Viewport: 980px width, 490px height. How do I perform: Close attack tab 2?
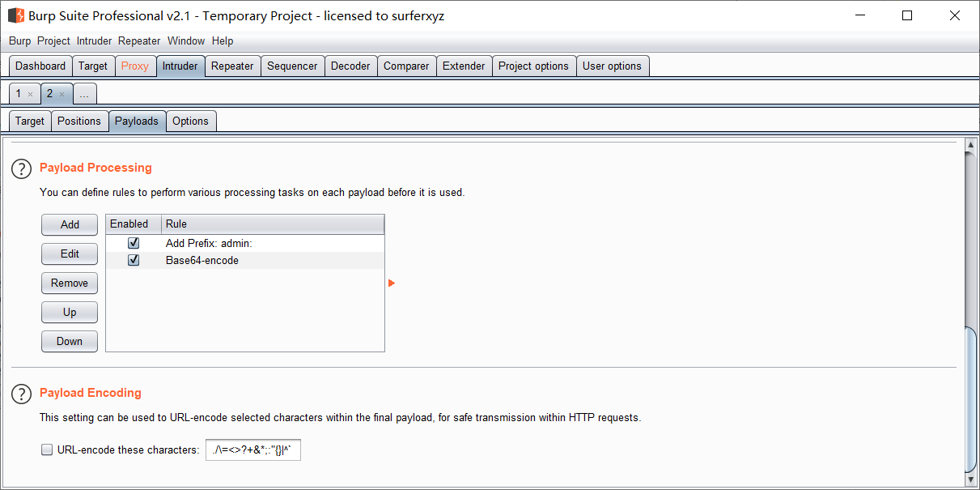click(62, 94)
